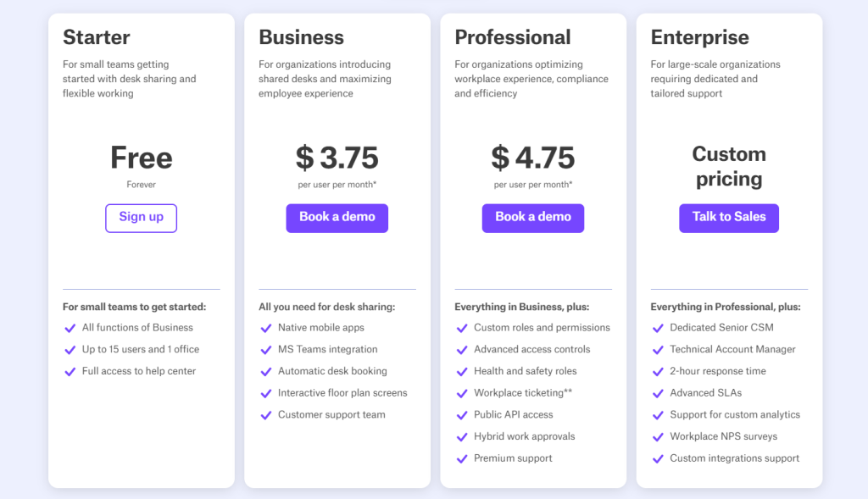868x499 pixels.
Task: Click the Sign up button
Action: 141,218
